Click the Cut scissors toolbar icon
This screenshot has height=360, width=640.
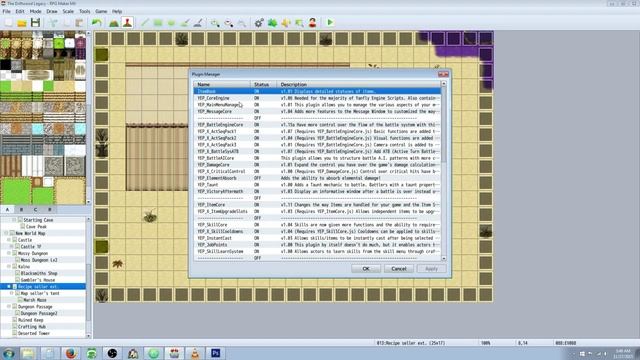[53, 23]
